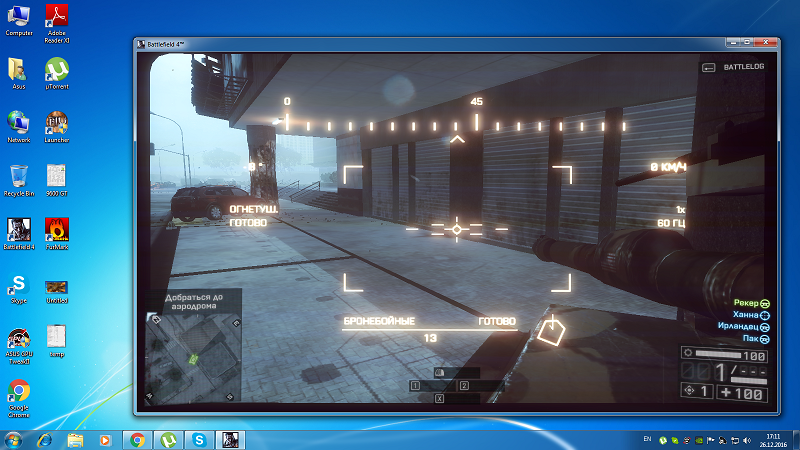Viewport: 800px width, 450px height.
Task: Click the 60 ГЦ readout text
Action: (671, 223)
